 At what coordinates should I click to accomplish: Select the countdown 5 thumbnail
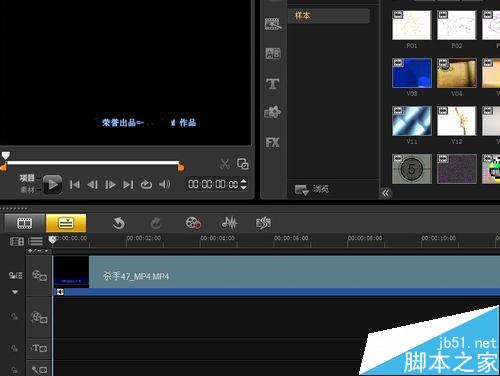coord(412,169)
